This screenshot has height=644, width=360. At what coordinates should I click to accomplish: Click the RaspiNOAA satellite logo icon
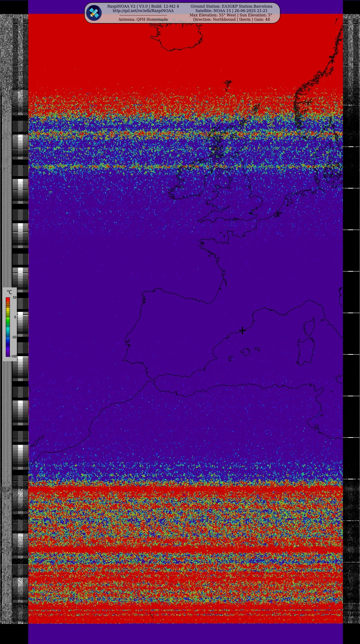coord(94,13)
